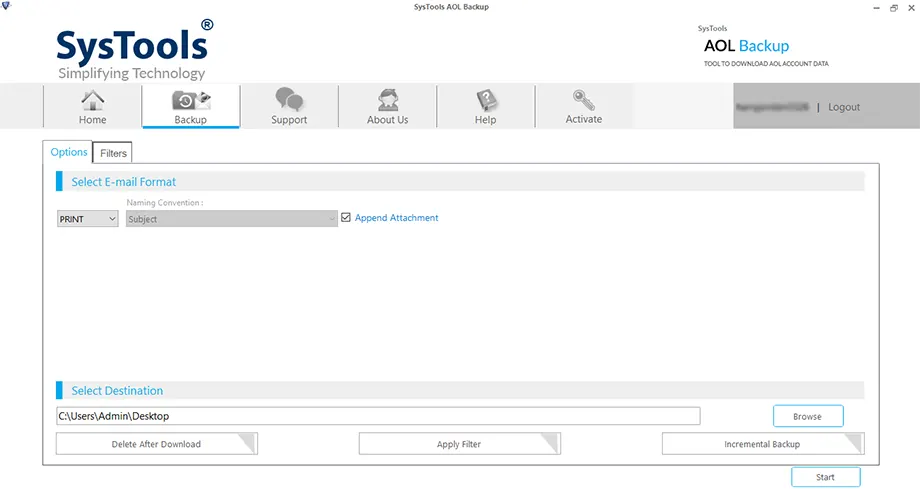Start the backup with Start button

pyautogui.click(x=826, y=477)
